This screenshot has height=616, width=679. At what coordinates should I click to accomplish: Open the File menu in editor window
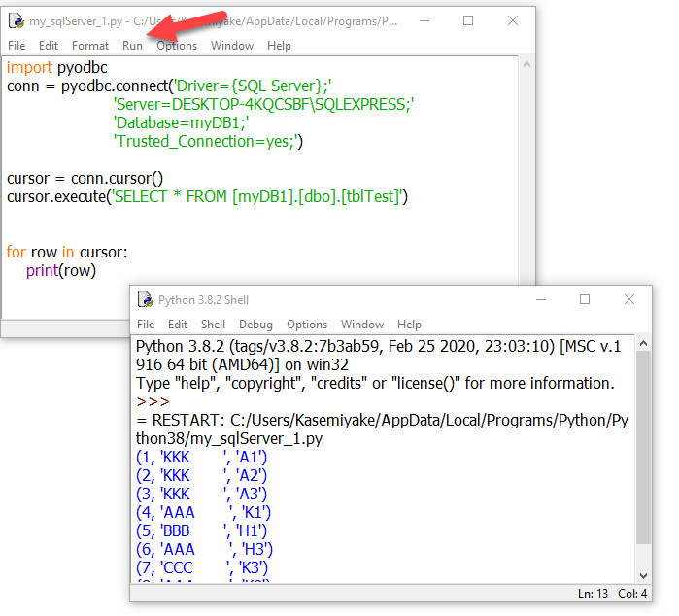17,46
